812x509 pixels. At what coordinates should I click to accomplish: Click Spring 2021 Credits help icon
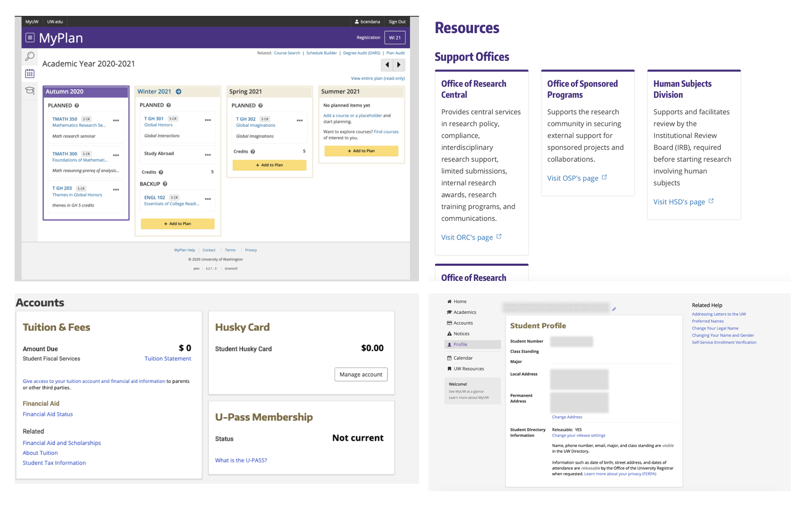pyautogui.click(x=252, y=151)
